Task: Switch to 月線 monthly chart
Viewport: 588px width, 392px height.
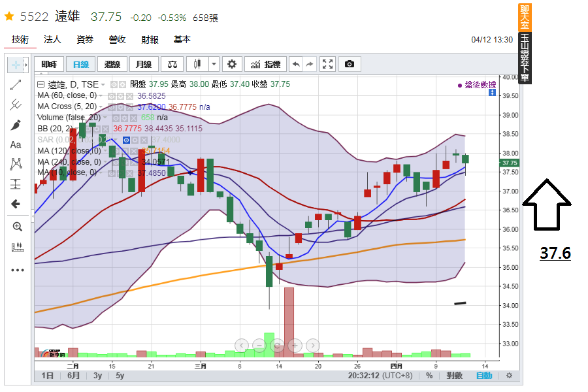Action: [x=144, y=64]
